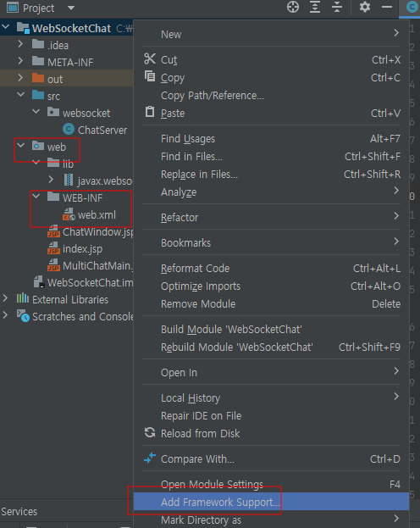Screen dimensions: 420x528
Task: Open the Project view dropdown arrow
Action: coord(70,8)
